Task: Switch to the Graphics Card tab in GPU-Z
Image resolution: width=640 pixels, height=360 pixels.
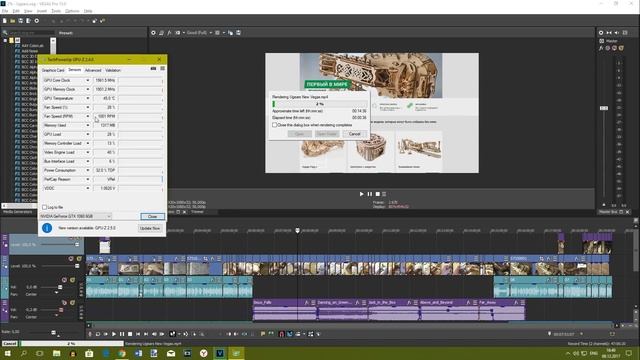Action: [x=53, y=70]
